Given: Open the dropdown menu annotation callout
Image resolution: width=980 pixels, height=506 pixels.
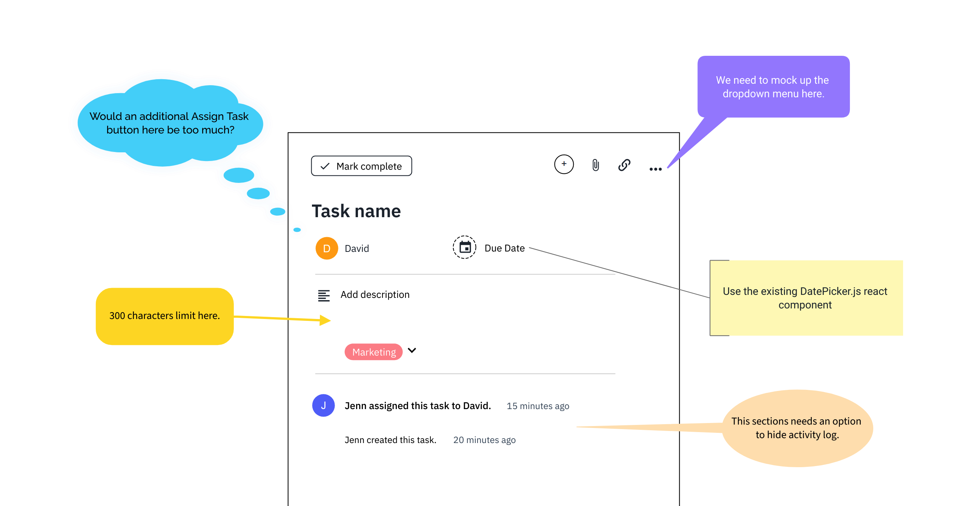Looking at the screenshot, I should [773, 87].
